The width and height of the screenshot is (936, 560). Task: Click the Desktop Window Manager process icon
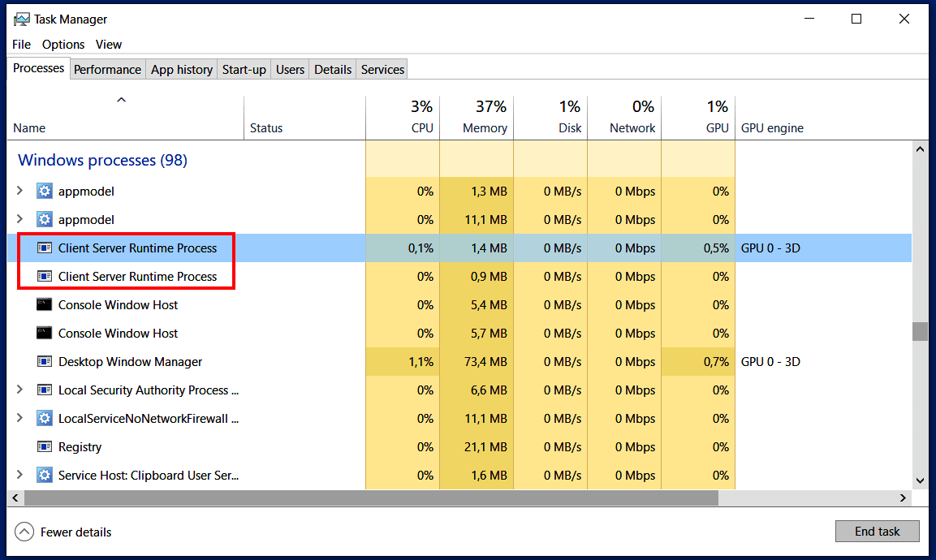[44, 361]
